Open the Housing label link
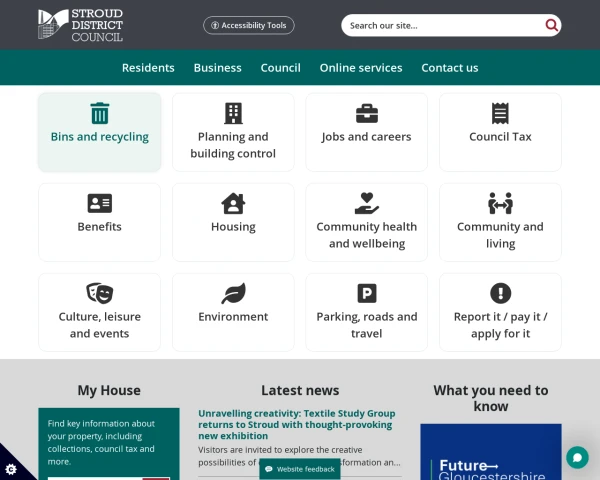 click(233, 227)
